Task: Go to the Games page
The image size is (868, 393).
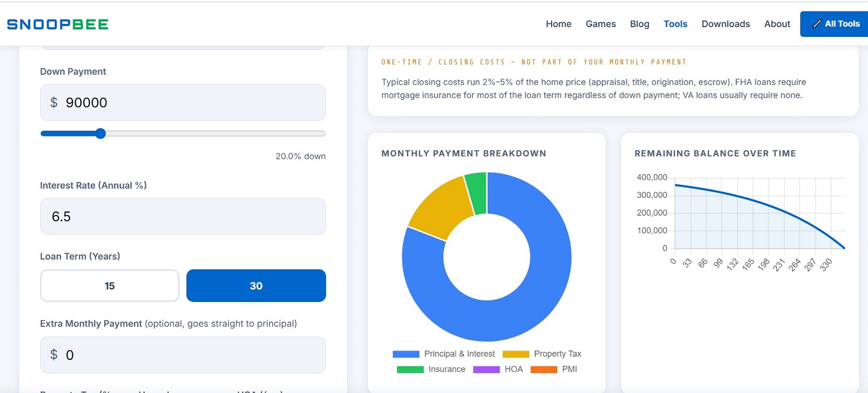Action: click(601, 24)
